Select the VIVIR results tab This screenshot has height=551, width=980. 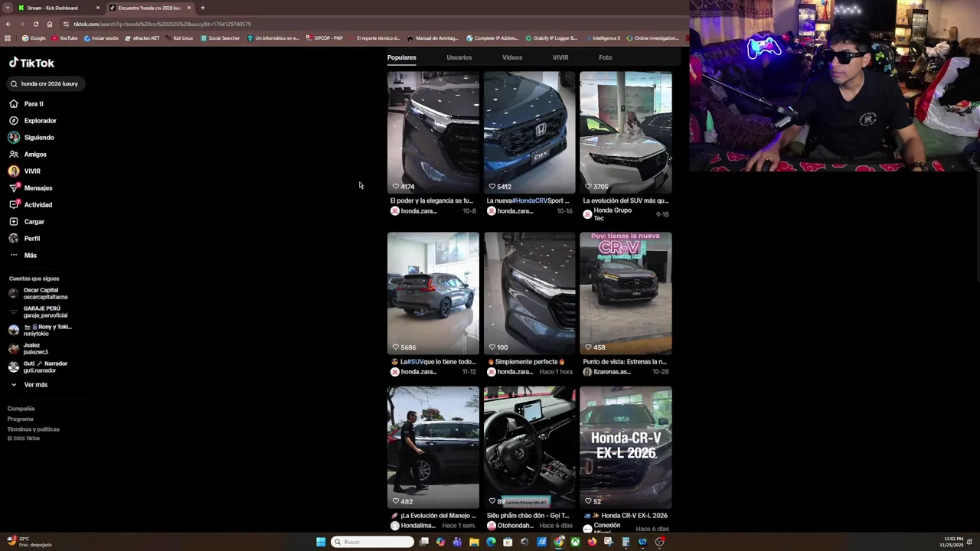pos(560,57)
